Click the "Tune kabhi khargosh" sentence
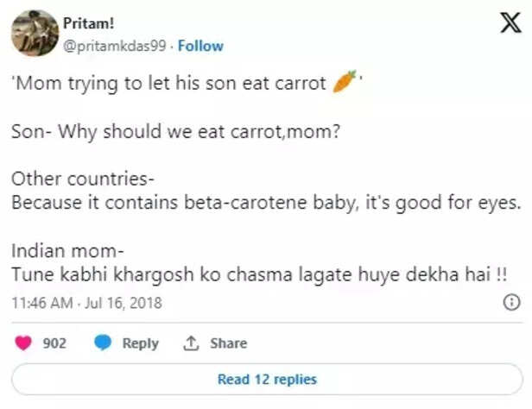Viewport: 532px width, 409px height. (x=259, y=274)
